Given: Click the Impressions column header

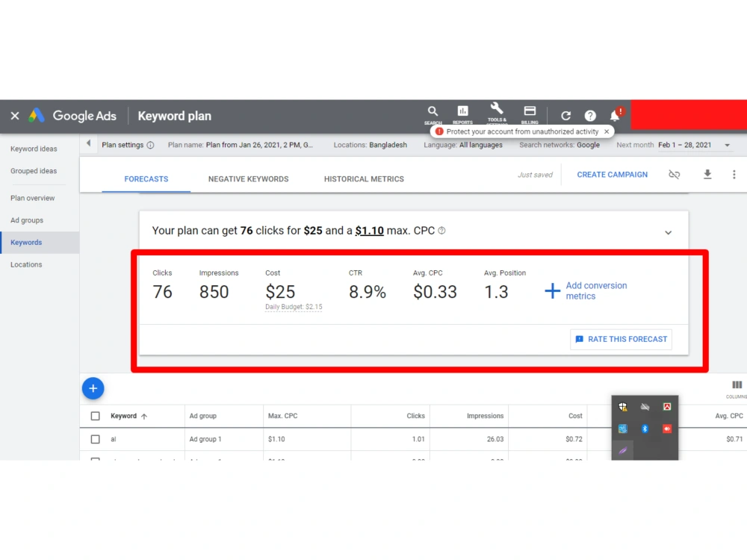Looking at the screenshot, I should point(485,416).
